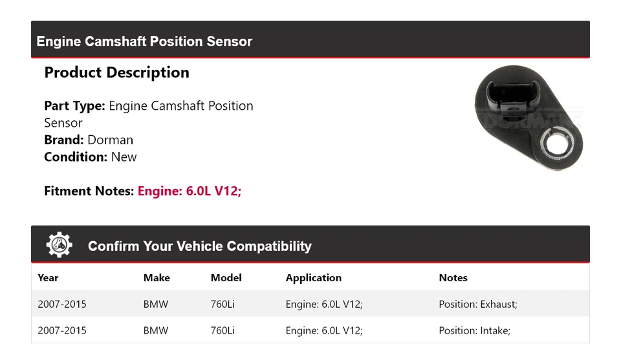Click the Condition: New text
Screen dimensions: 621x364
tap(91, 156)
